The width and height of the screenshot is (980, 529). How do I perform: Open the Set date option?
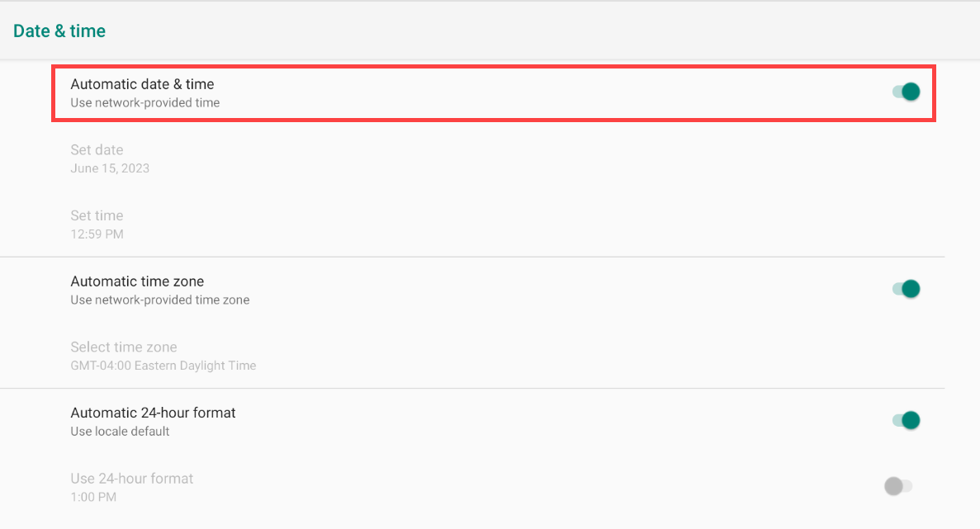pos(97,150)
